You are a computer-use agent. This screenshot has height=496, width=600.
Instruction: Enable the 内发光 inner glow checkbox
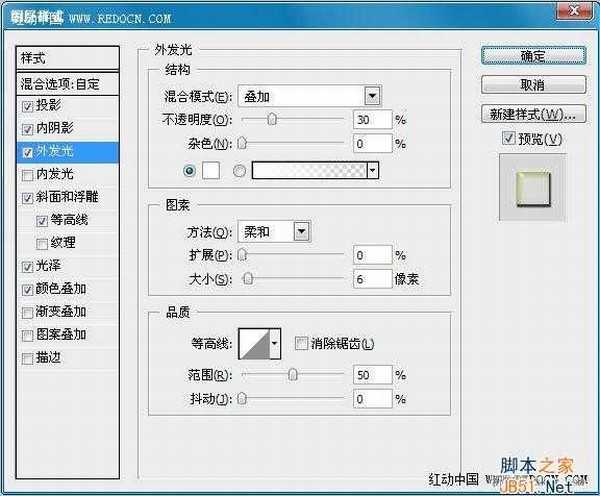point(26,175)
